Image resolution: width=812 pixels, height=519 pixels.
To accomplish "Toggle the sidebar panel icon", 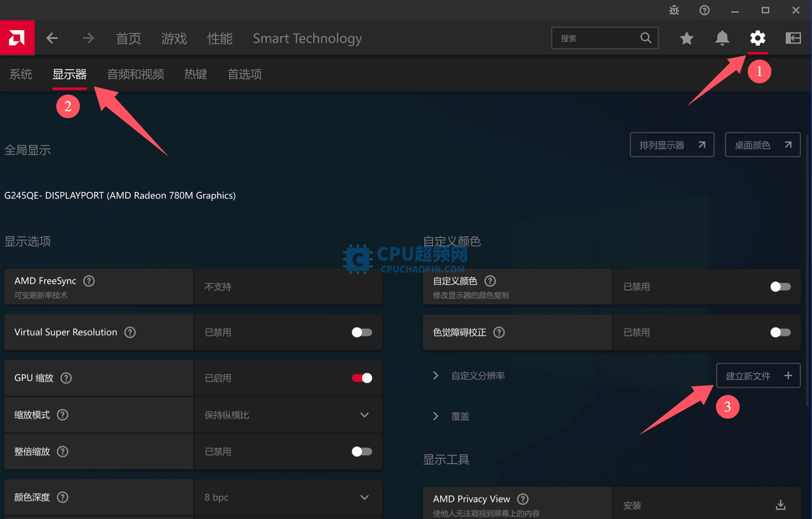I will click(793, 38).
